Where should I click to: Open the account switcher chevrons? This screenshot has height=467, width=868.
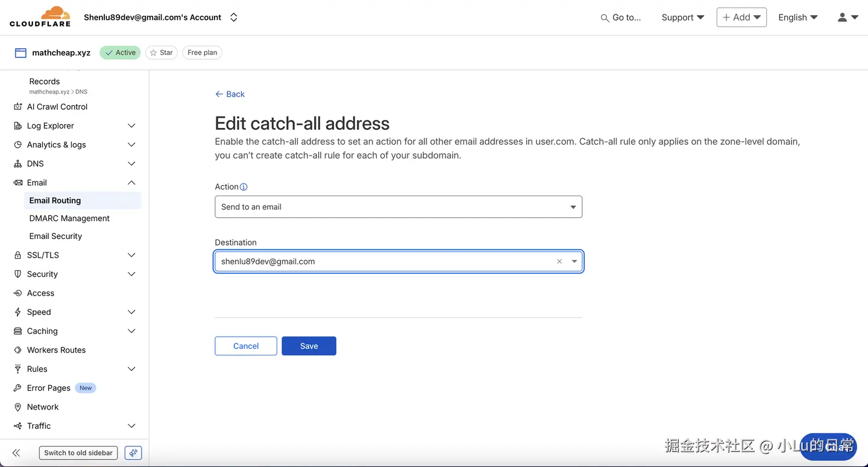coord(234,17)
